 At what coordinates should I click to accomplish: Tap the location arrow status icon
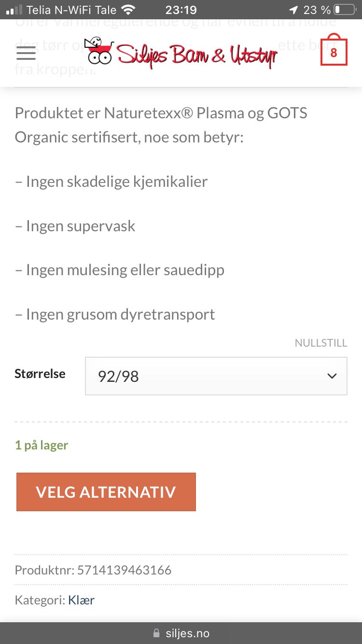[x=295, y=9]
